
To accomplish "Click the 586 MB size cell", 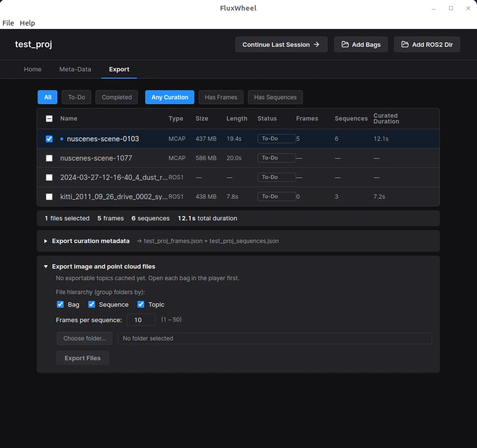I will [206, 158].
